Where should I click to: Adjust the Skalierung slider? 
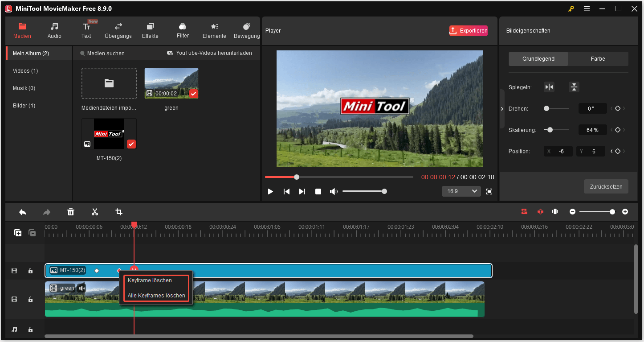tap(557, 130)
